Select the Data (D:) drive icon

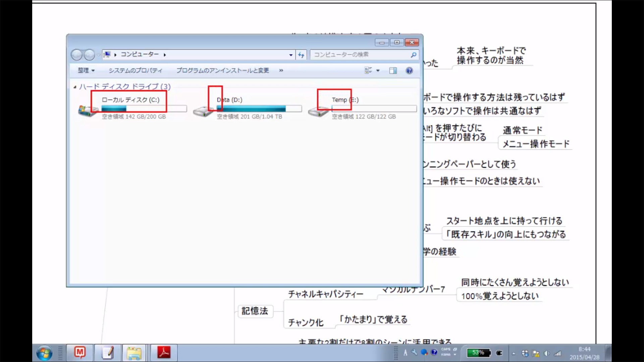tap(203, 111)
